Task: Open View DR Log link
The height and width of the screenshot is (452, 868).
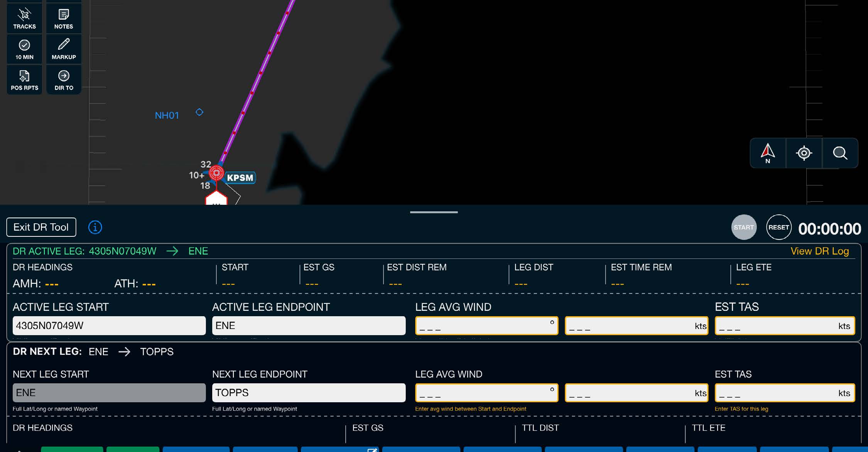Action: pos(820,251)
